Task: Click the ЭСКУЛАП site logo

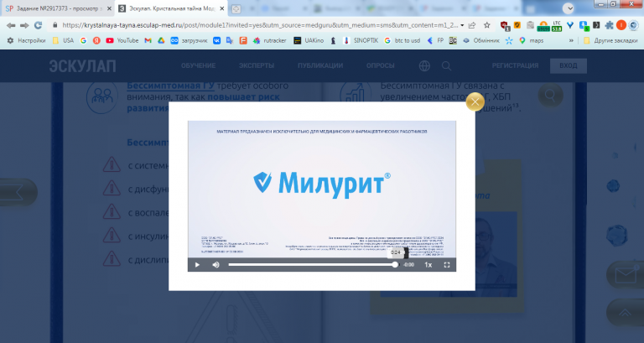Action: point(82,66)
